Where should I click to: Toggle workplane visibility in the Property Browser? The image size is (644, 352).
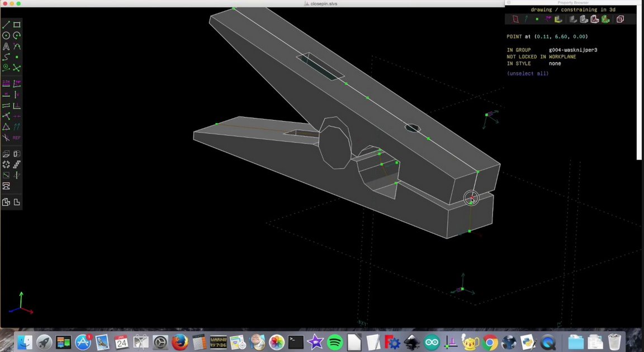[x=515, y=19]
